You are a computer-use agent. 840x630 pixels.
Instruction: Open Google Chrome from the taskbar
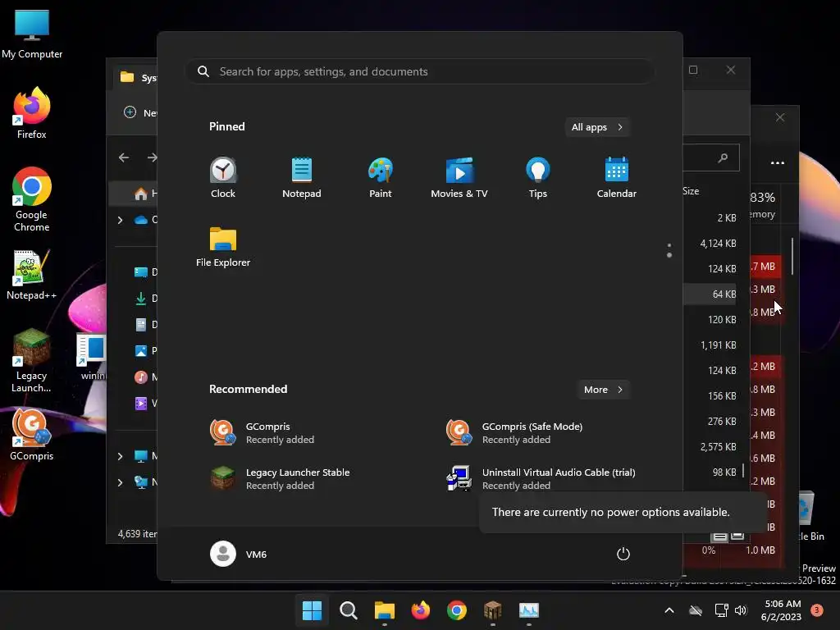(456, 610)
